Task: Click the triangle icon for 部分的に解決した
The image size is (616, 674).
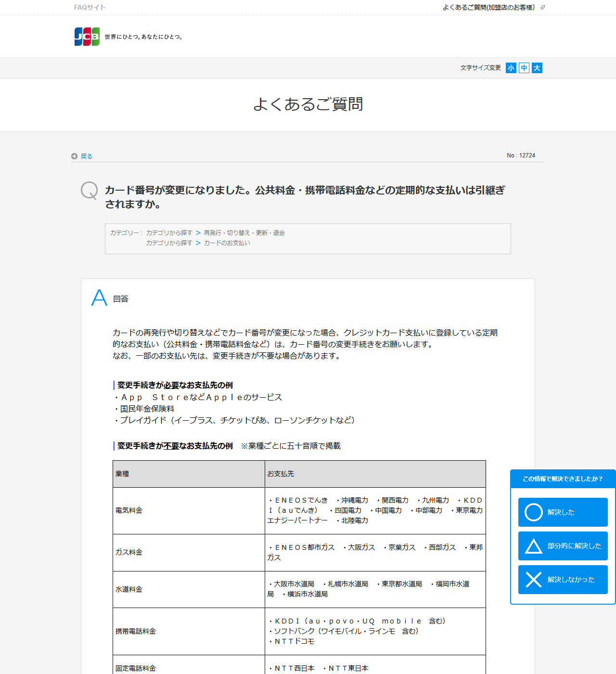Action: (534, 546)
